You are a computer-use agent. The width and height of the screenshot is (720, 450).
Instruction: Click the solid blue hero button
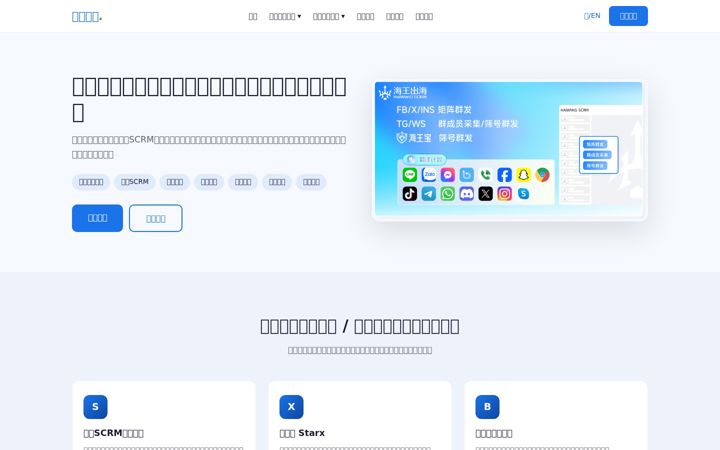pos(97,218)
